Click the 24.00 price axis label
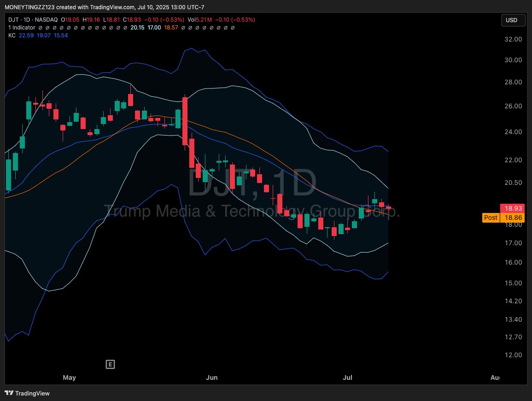This screenshot has width=532, height=401. tap(513, 132)
